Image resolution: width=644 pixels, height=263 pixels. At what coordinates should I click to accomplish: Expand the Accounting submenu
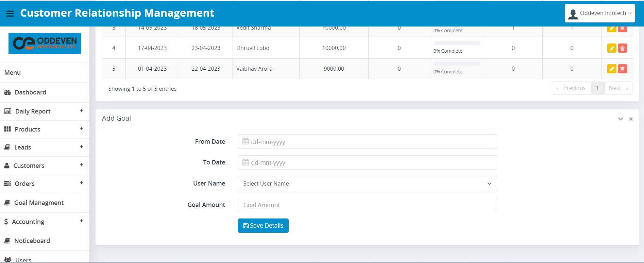[x=81, y=221]
